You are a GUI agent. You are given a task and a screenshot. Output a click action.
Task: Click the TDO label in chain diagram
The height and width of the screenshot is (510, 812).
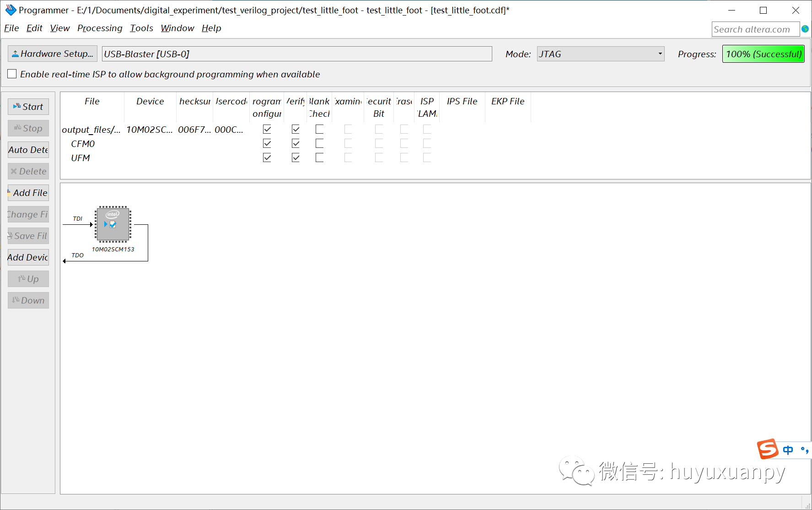tap(78, 255)
